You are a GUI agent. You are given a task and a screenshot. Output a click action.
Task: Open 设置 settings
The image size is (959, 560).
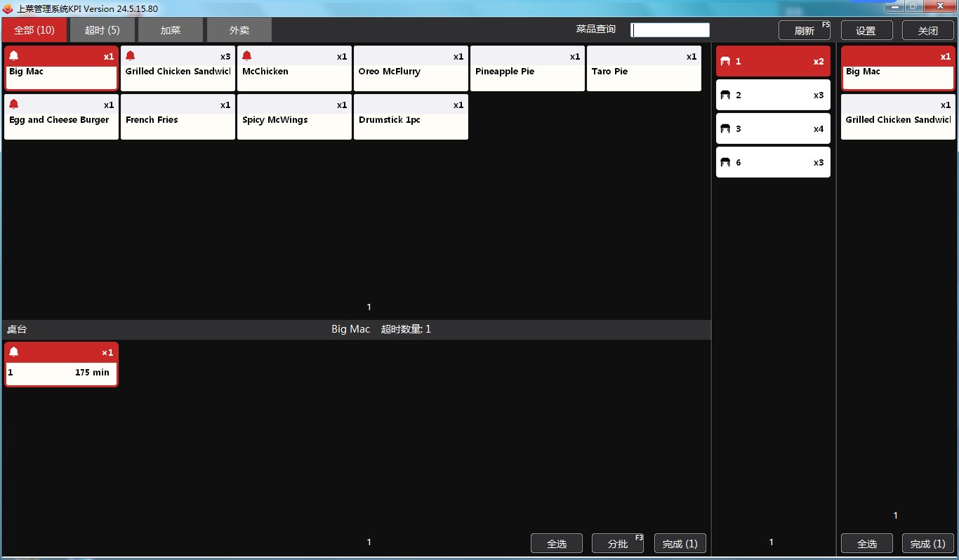(x=866, y=31)
